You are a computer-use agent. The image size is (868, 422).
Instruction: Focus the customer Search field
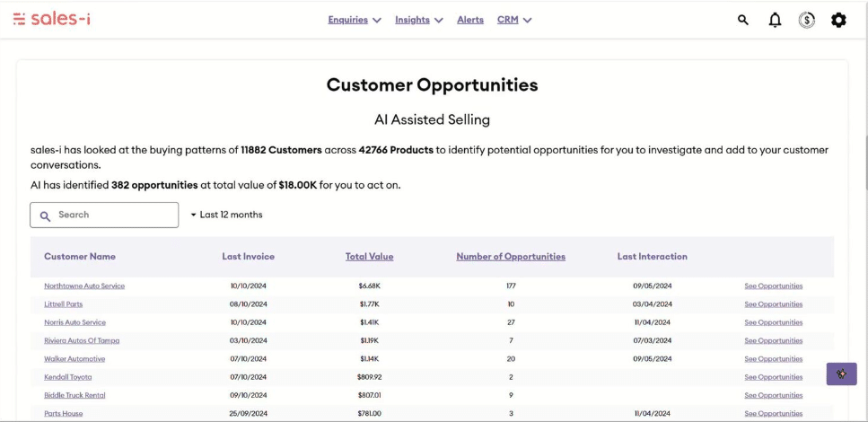[x=104, y=215]
